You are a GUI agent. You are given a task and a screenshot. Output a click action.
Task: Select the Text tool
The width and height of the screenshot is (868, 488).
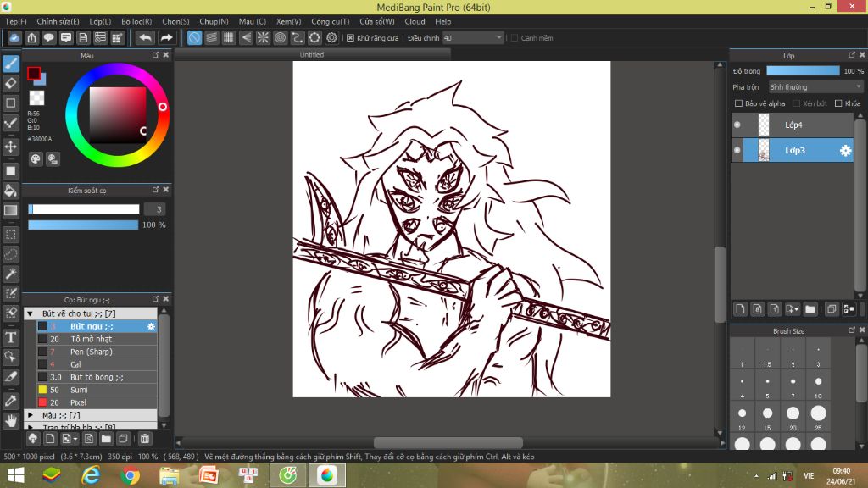10,337
